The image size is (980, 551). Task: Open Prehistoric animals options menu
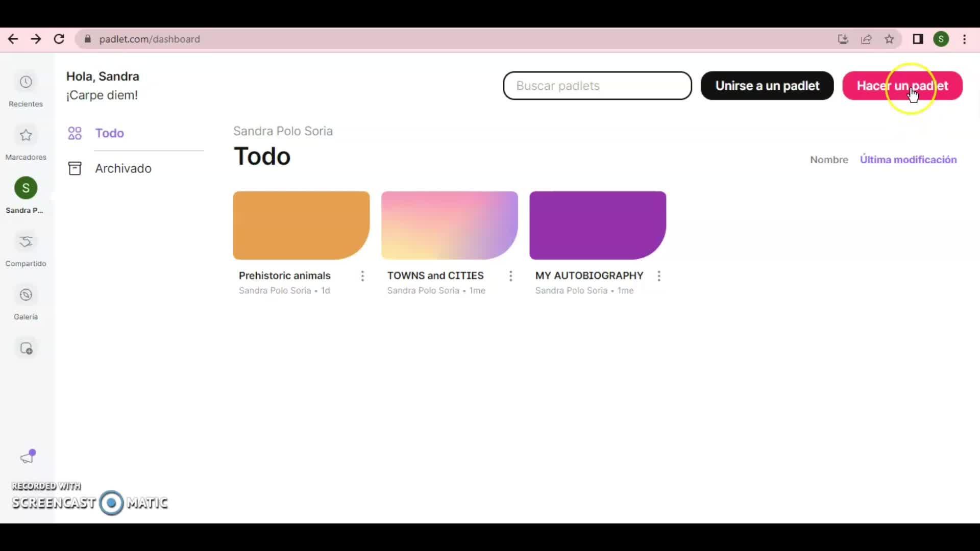tap(362, 276)
